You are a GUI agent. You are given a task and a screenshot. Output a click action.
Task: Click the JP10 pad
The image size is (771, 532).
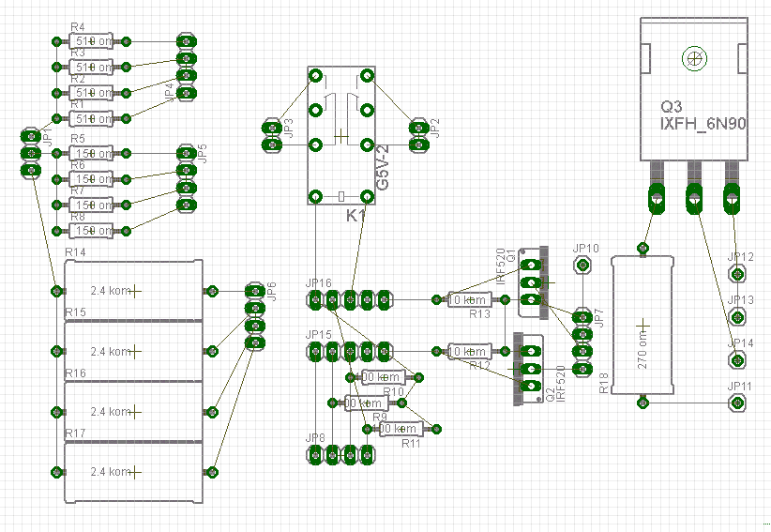point(582,266)
